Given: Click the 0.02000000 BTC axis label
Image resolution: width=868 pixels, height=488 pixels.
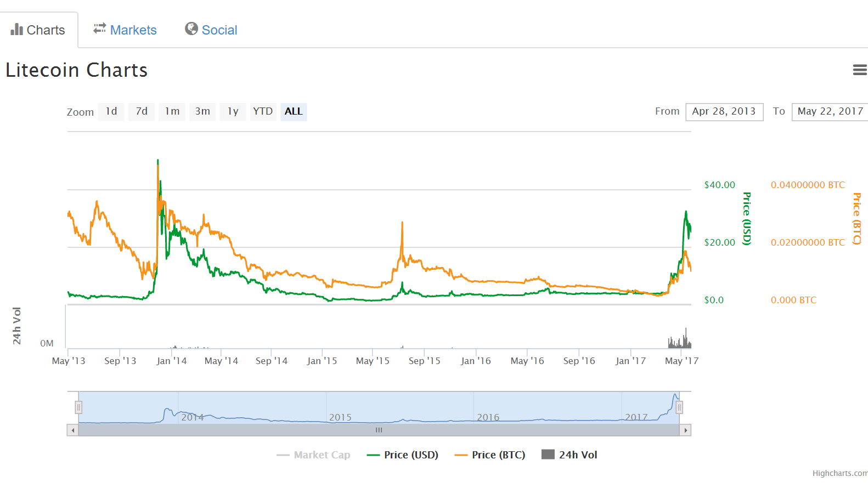Looking at the screenshot, I should coord(808,242).
